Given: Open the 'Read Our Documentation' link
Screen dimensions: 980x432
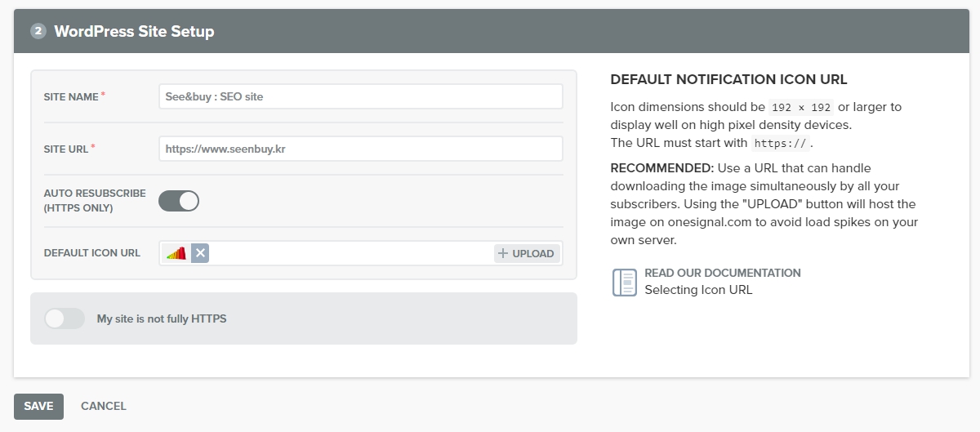Looking at the screenshot, I should click(x=722, y=273).
